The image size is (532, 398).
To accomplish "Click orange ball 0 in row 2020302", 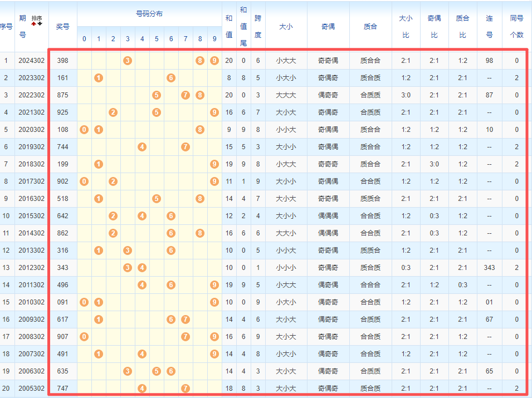I will tap(84, 130).
